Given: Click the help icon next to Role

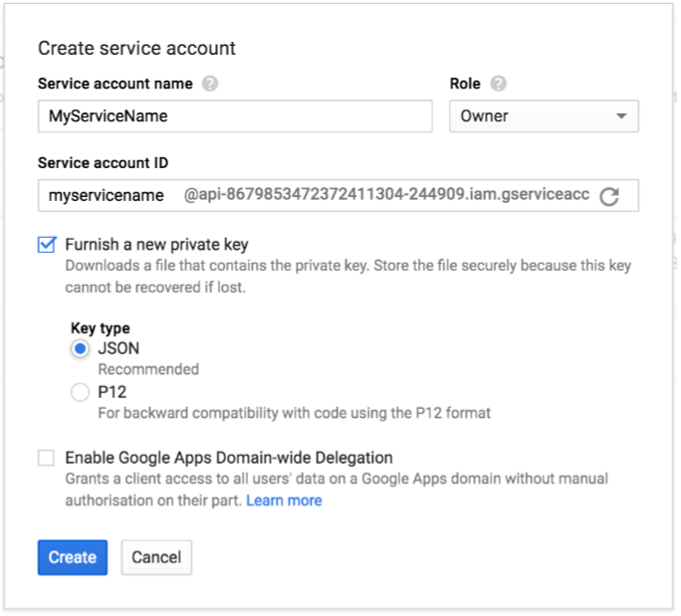Looking at the screenshot, I should [498, 85].
